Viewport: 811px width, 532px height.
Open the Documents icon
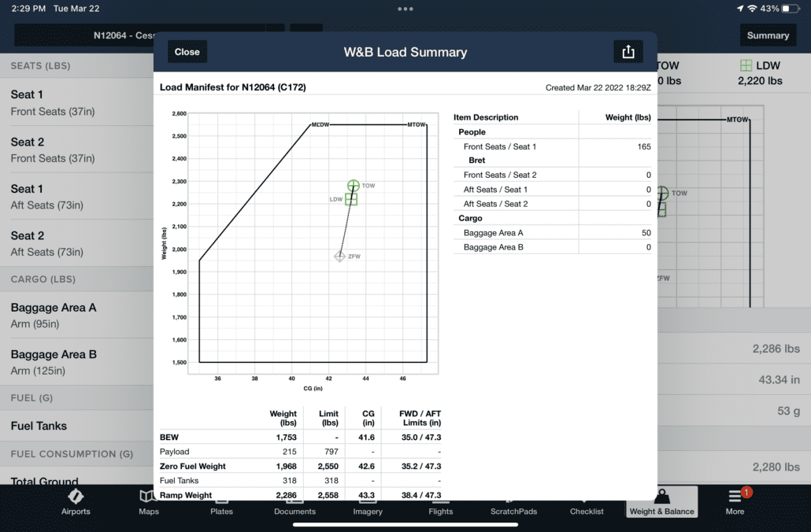(x=294, y=504)
